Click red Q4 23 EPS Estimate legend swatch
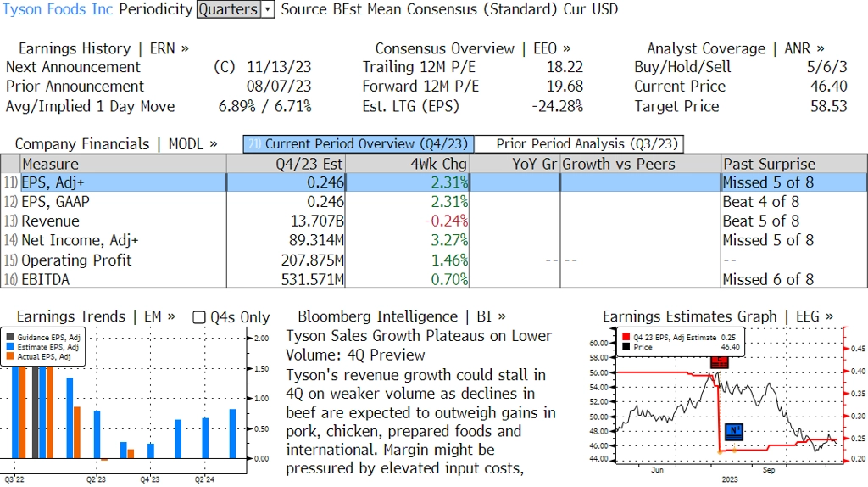This screenshot has height=487, width=868. (x=626, y=337)
